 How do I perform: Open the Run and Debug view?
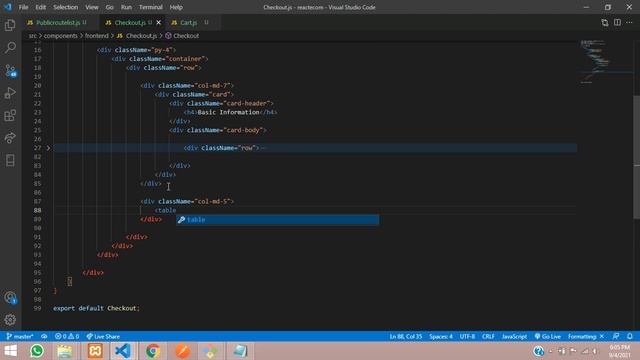[10, 93]
